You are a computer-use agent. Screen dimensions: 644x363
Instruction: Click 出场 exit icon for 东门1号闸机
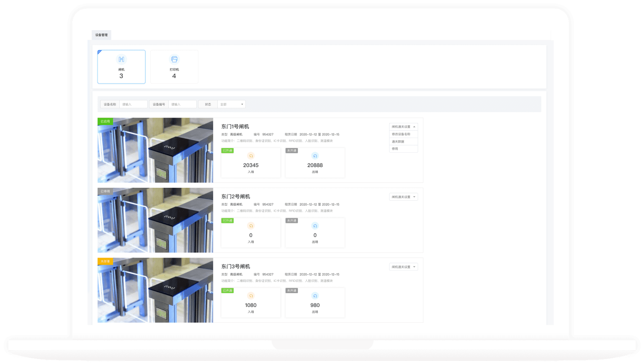[315, 156]
